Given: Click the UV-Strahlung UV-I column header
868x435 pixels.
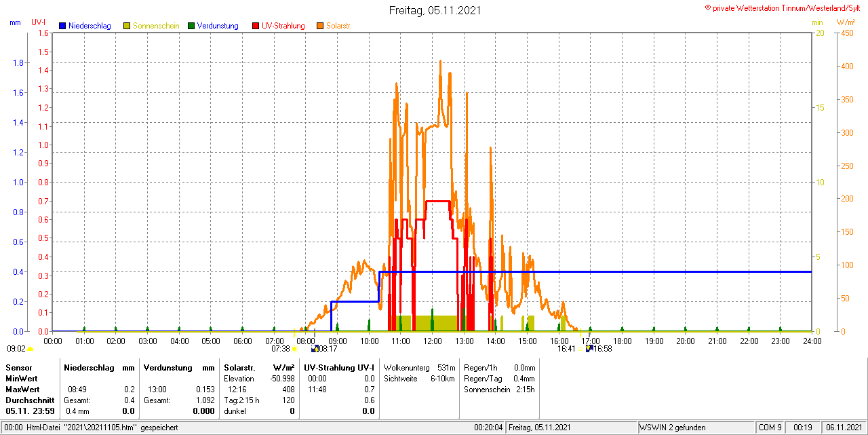Looking at the screenshot, I should (x=339, y=367).
